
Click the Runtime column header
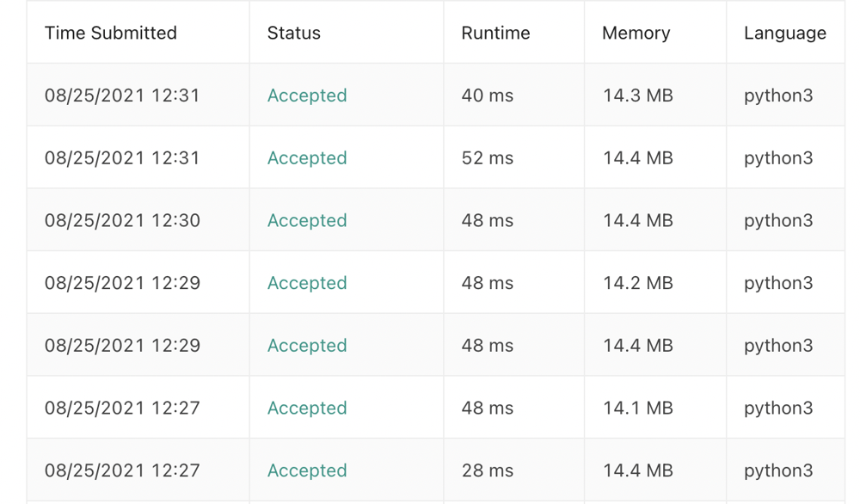[495, 33]
